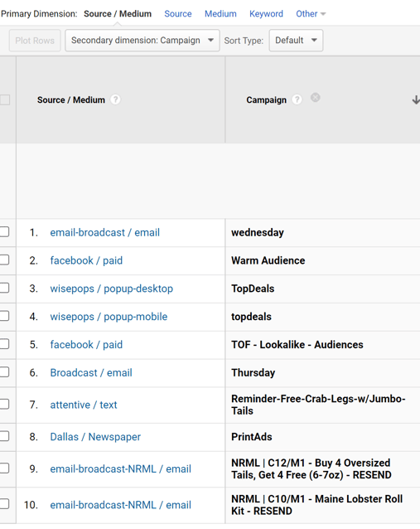Image resolution: width=420 pixels, height=529 pixels.
Task: Select the header select-all checkbox
Action: 4,99
